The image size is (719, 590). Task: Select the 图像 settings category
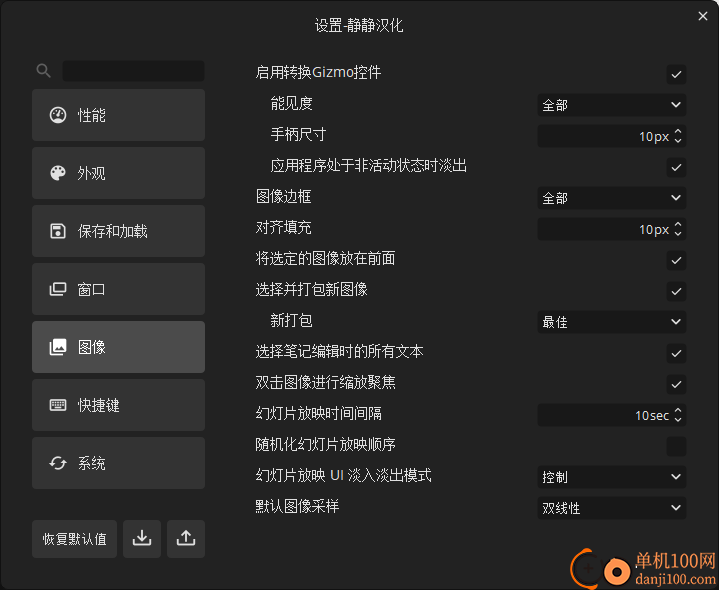point(118,347)
